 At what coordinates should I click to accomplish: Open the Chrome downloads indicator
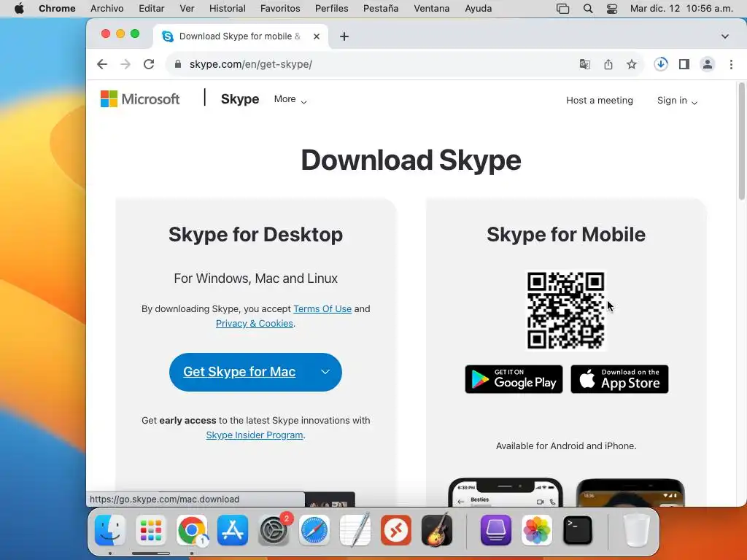pyautogui.click(x=661, y=64)
